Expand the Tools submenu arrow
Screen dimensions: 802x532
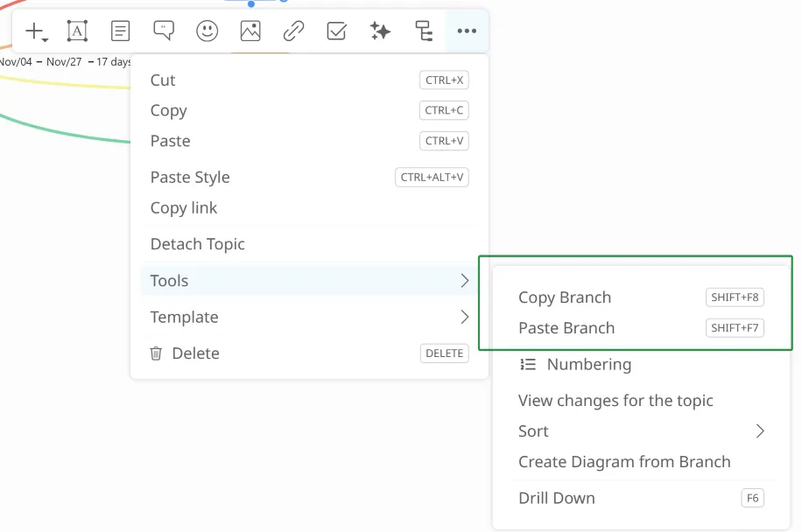pyautogui.click(x=464, y=281)
